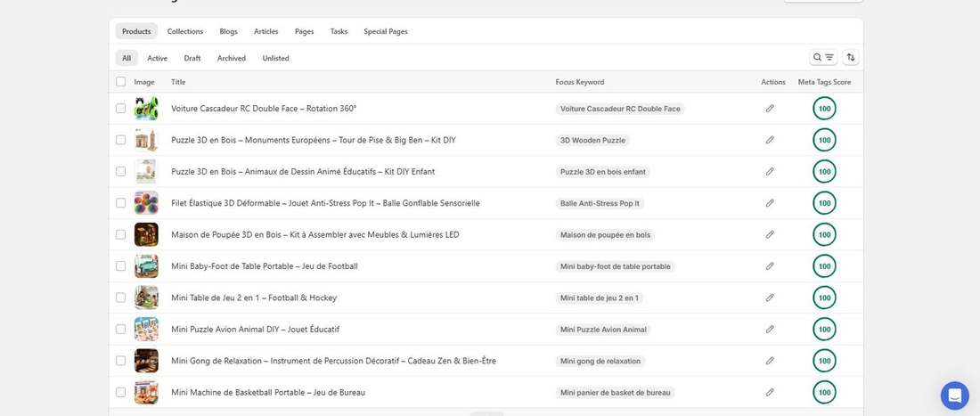Filter by Unlisted products

point(275,58)
